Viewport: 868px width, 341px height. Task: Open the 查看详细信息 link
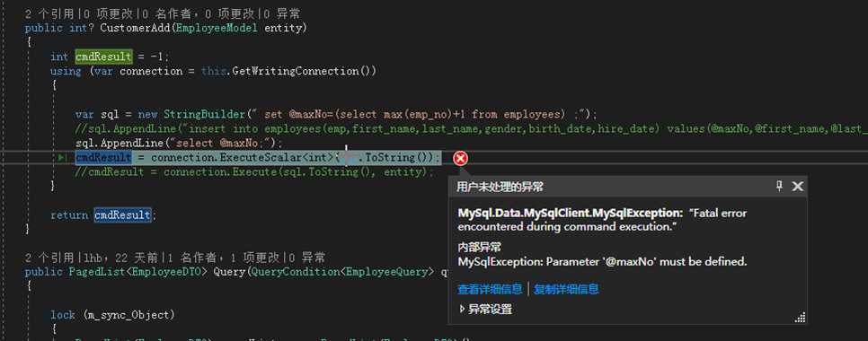[490, 289]
